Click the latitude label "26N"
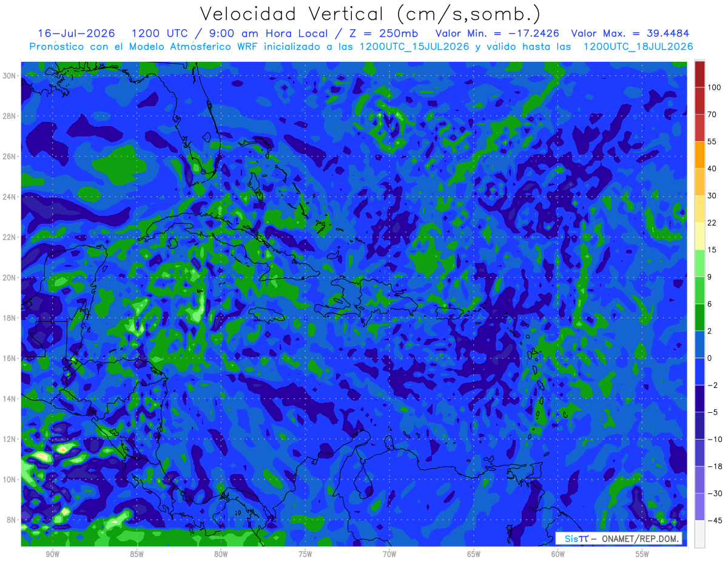728x562 pixels. (x=10, y=156)
